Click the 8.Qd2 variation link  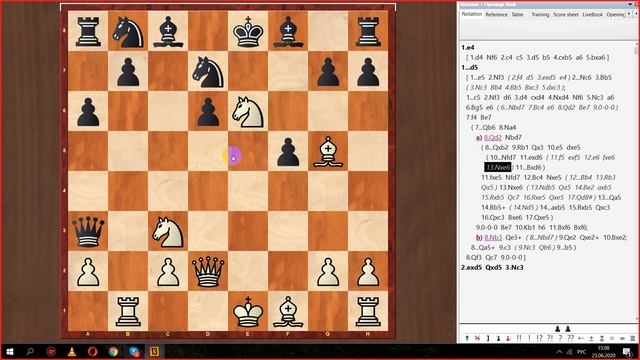[493, 138]
